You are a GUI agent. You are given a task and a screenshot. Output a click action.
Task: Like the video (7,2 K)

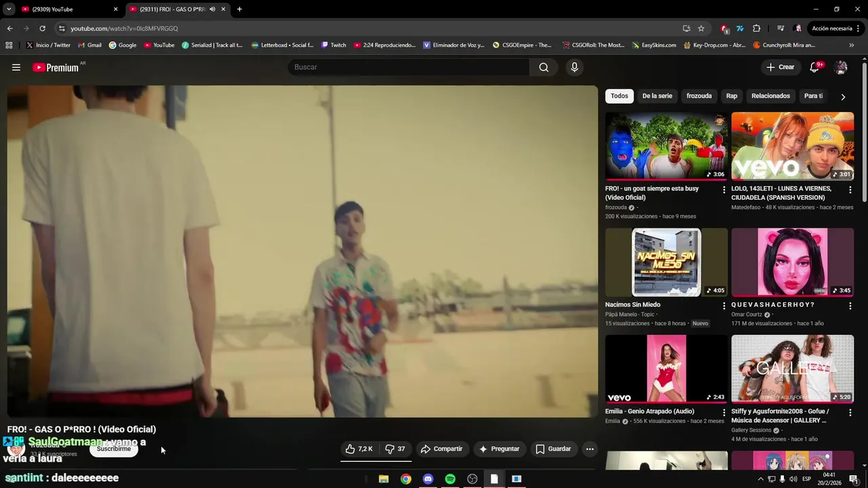(359, 449)
